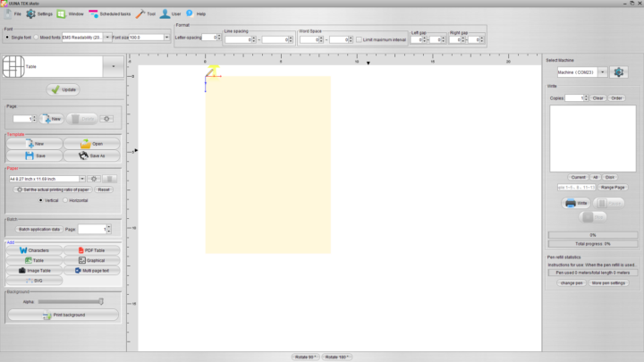Open the Window menu
644x362 pixels.
[x=71, y=14]
